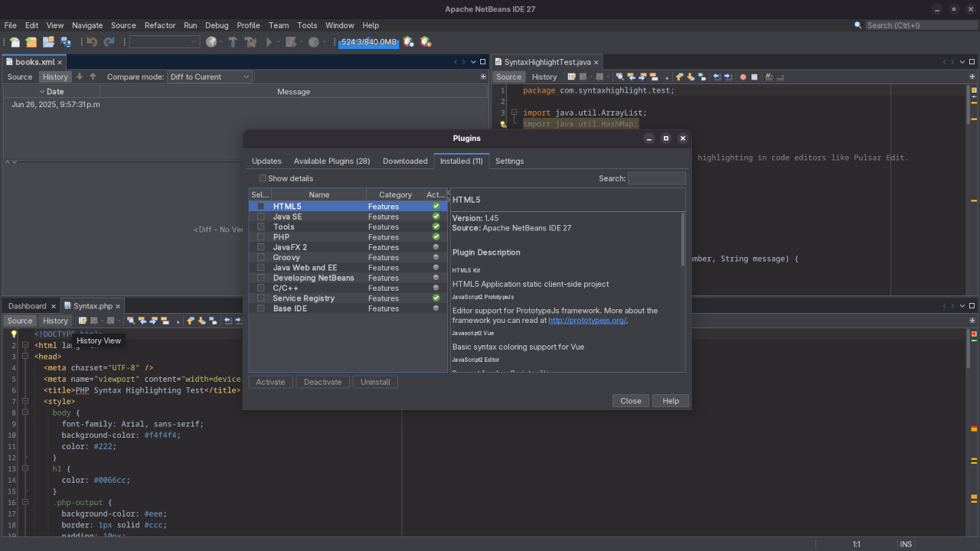The image size is (980, 551).
Task: Click the Redo arrow in main toolbar
Action: [109, 42]
